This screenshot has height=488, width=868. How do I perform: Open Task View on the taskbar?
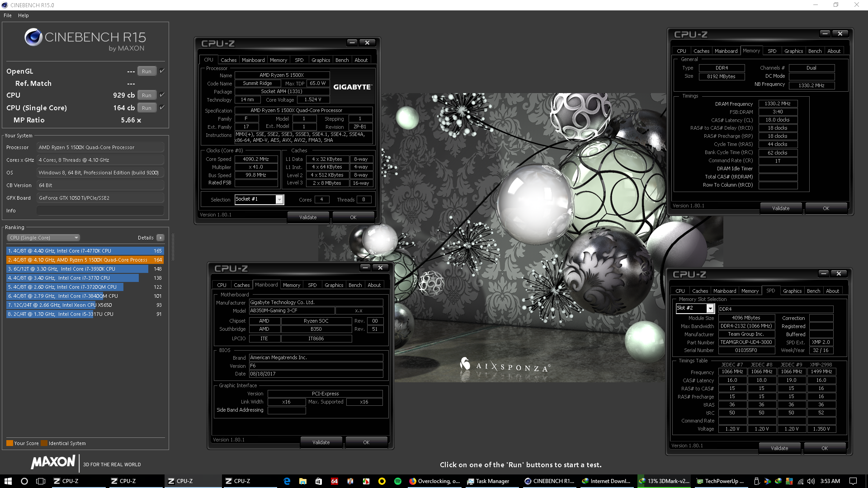41,481
